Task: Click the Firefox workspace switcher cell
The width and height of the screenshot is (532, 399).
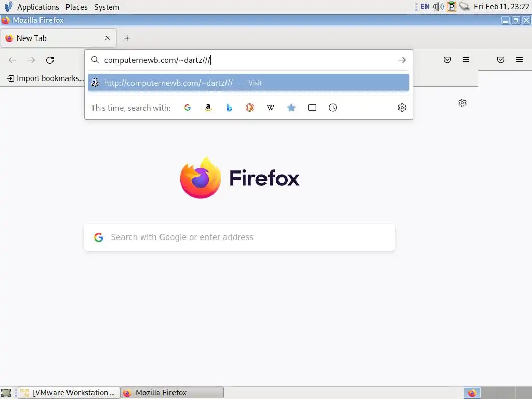Action: [472, 393]
